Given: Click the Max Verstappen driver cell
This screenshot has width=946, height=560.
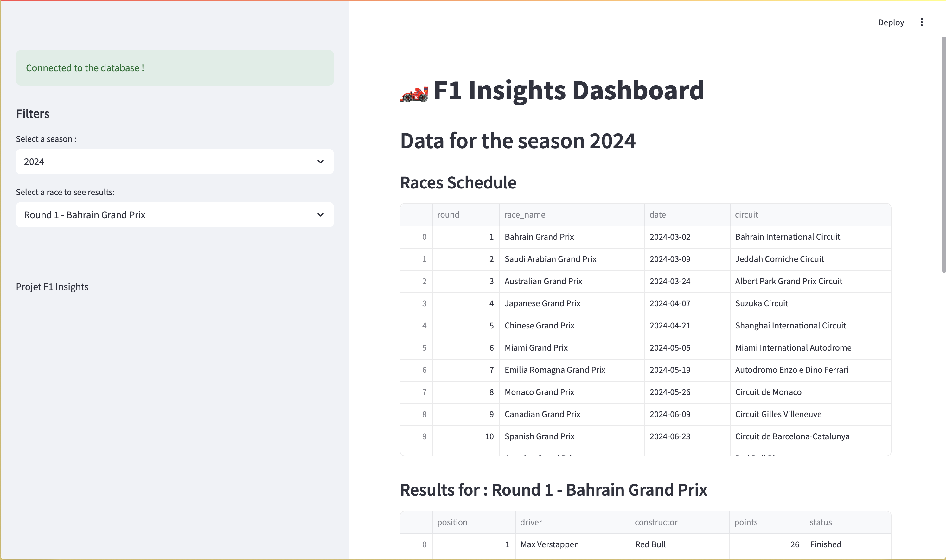Looking at the screenshot, I should 572,544.
